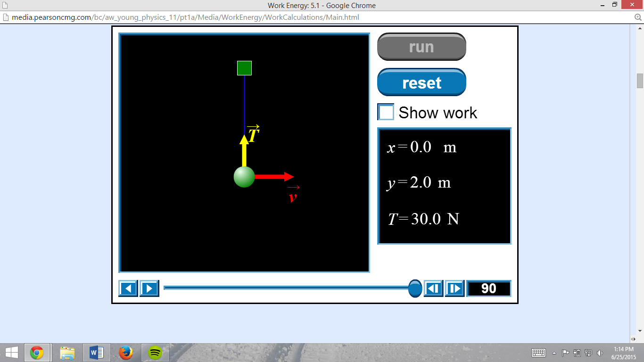
Task: Open File Explorer from the taskbar
Action: pyautogui.click(x=68, y=352)
